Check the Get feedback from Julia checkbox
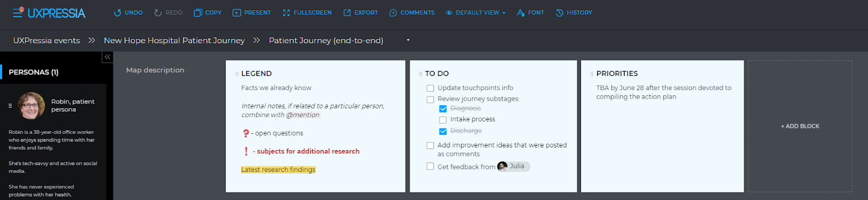The image size is (868, 200). point(430,166)
